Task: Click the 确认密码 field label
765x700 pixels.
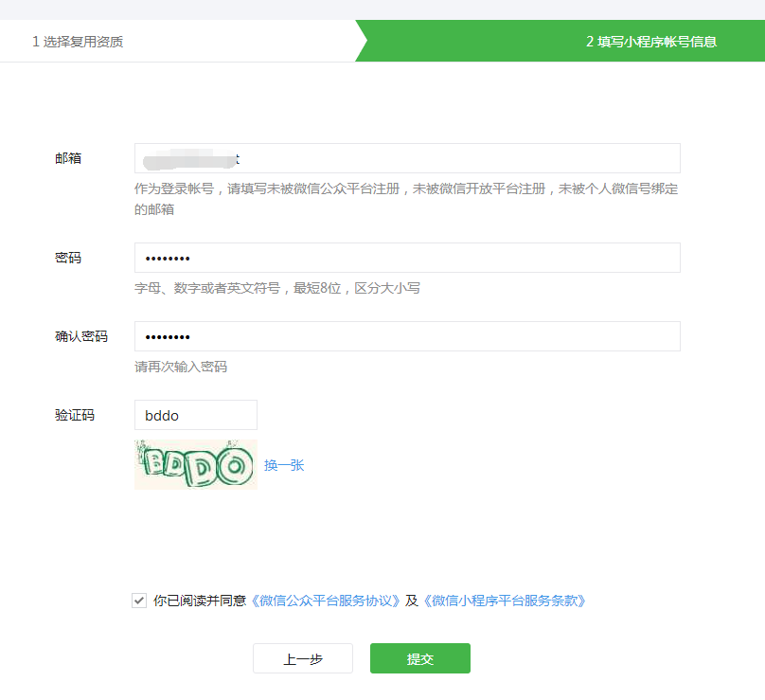Action: click(81, 336)
